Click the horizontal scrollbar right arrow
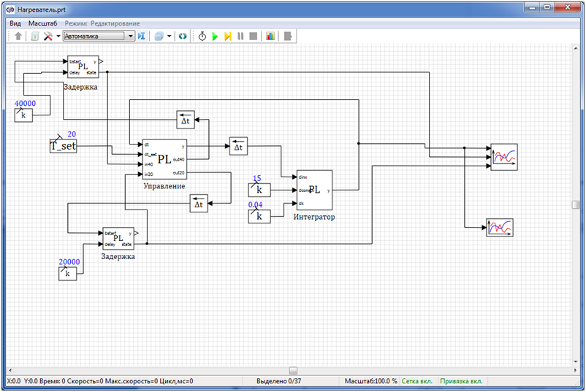The width and height of the screenshot is (586, 392). [x=575, y=370]
